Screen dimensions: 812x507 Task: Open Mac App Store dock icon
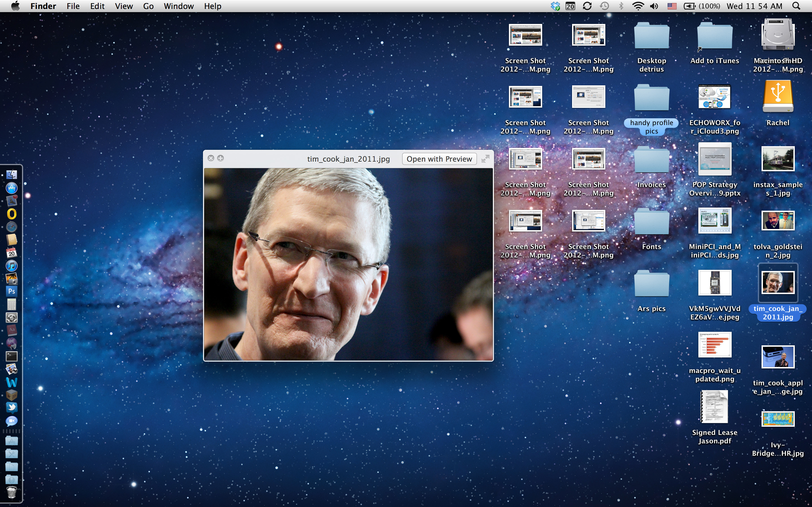[x=11, y=188]
